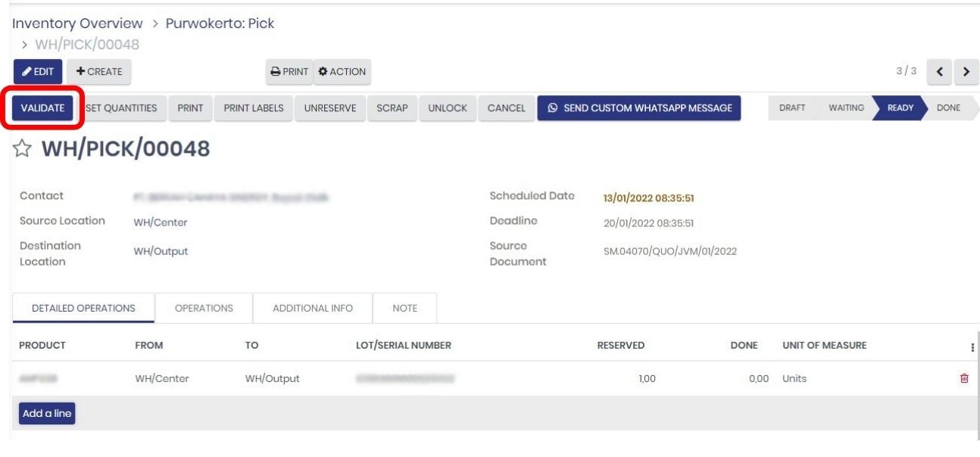Click Purwokerto: Pick breadcrumb

point(220,23)
